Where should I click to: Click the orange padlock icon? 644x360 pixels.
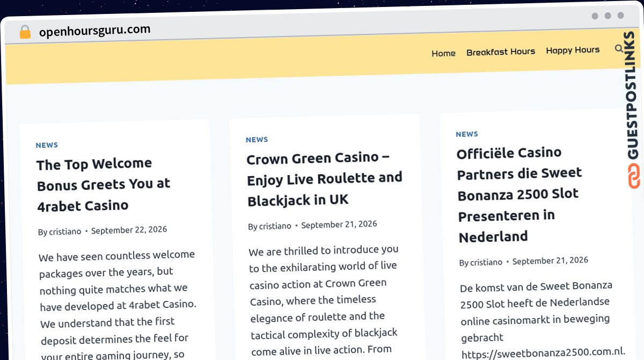pyautogui.click(x=25, y=32)
